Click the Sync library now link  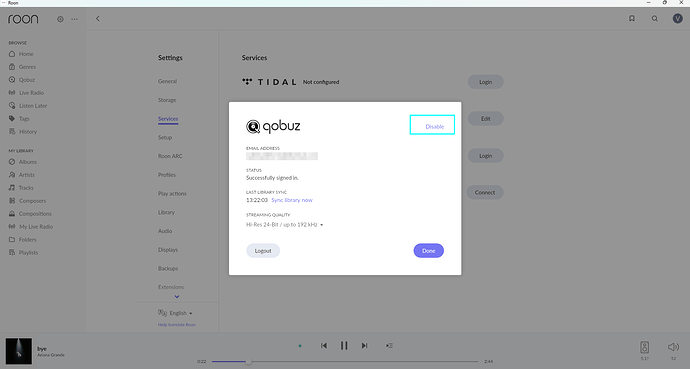(x=292, y=200)
